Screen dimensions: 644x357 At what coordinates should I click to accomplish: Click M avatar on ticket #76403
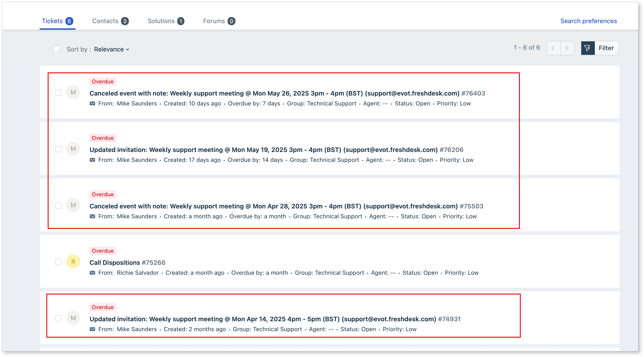coord(73,92)
